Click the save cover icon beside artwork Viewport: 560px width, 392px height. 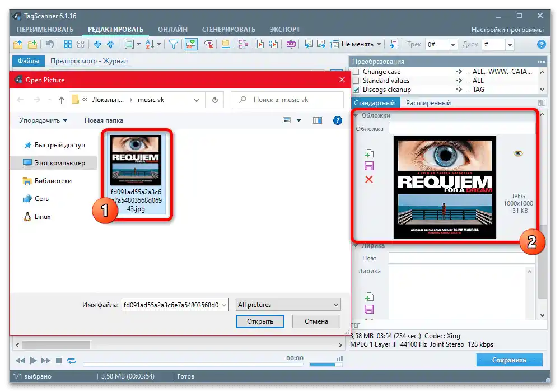click(x=369, y=166)
